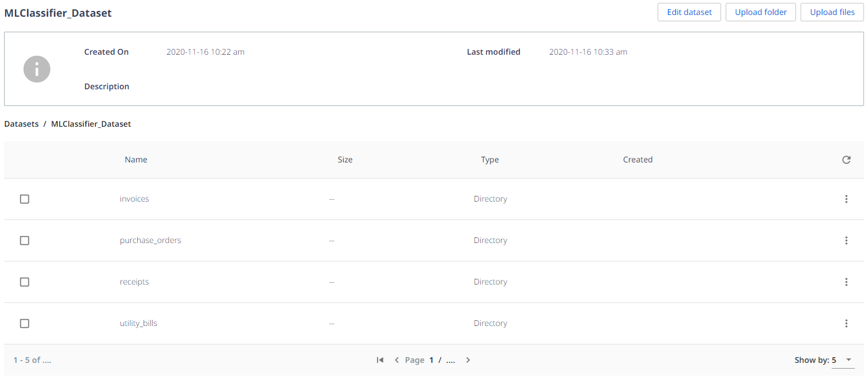Open the purchase_orders directory
868x379 pixels.
pyautogui.click(x=150, y=240)
